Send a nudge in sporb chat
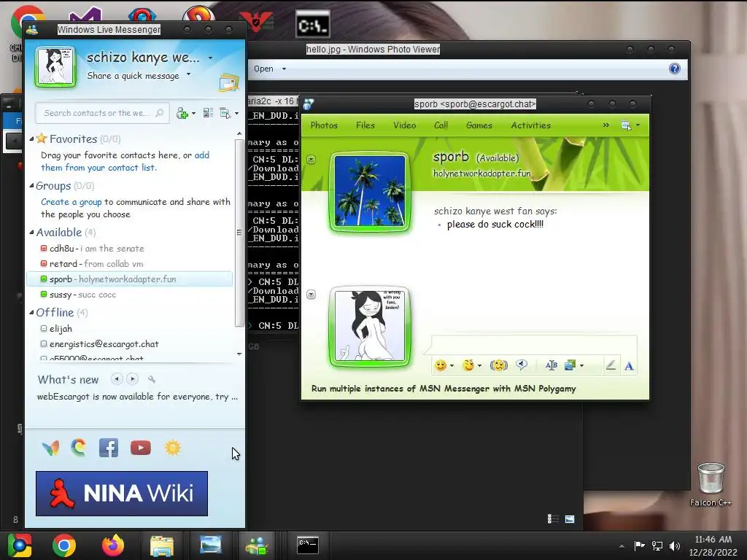Viewport: 747px width, 560px height. [x=499, y=365]
